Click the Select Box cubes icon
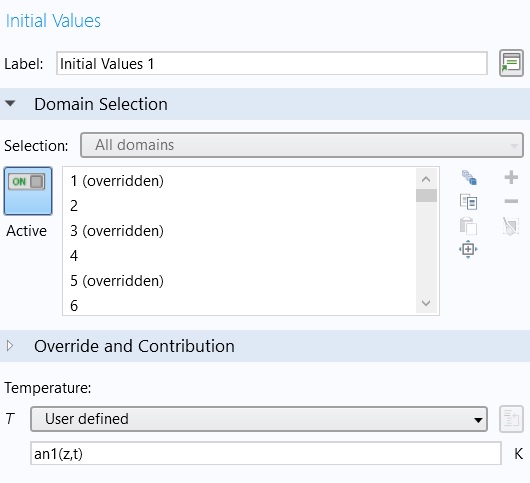The image size is (530, 483). point(469,177)
